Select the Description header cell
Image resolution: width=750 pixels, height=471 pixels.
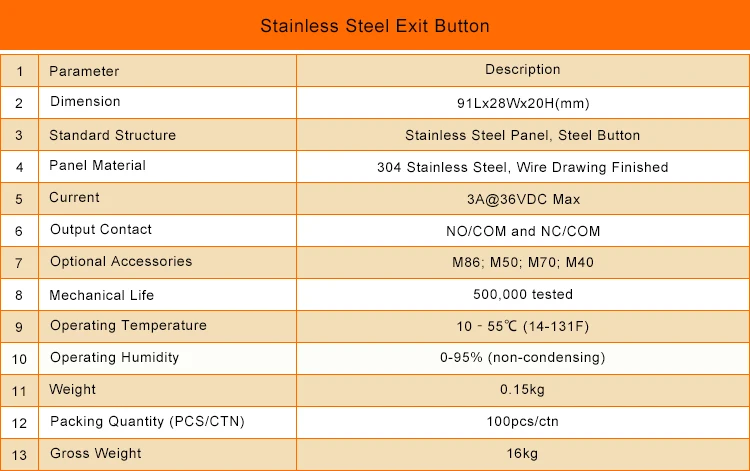(x=523, y=71)
